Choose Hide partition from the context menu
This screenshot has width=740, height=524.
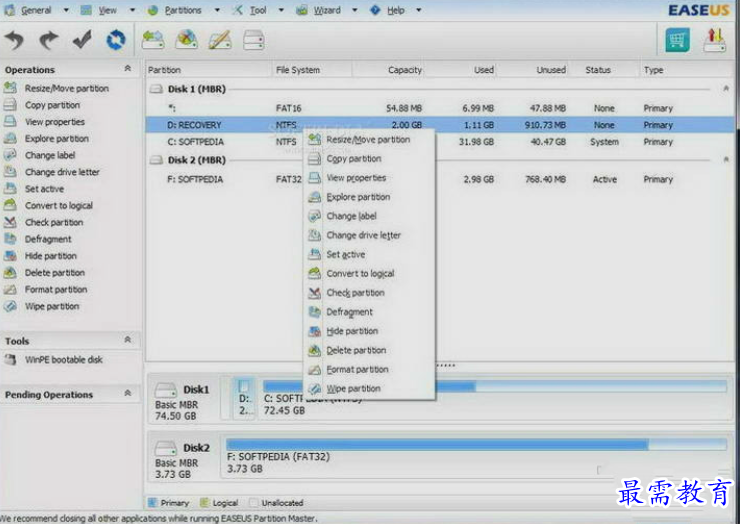tap(368, 331)
